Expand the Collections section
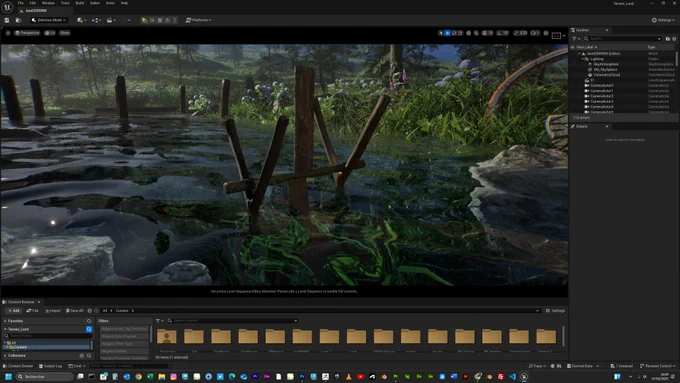This screenshot has height=383, width=680. coord(5,356)
